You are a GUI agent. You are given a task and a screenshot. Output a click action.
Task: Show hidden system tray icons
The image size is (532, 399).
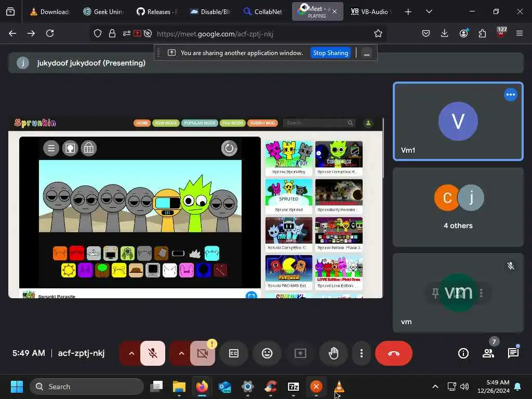(x=435, y=387)
